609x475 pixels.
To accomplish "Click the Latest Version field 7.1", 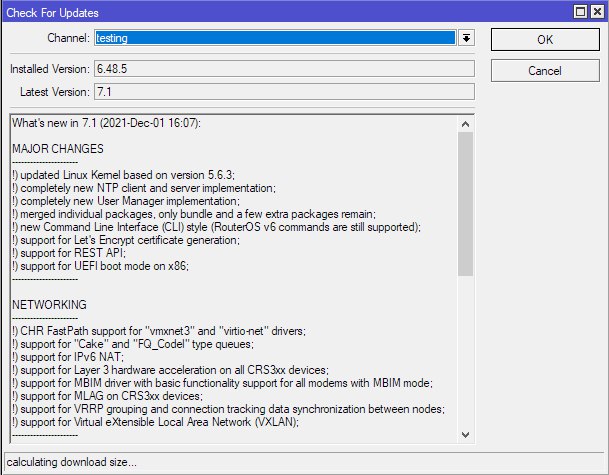I will [284, 92].
